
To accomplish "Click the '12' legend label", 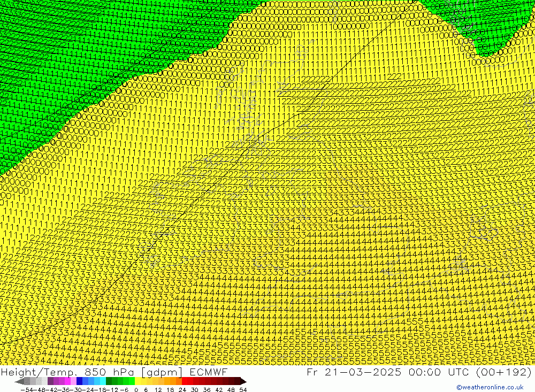I will coord(158,390).
